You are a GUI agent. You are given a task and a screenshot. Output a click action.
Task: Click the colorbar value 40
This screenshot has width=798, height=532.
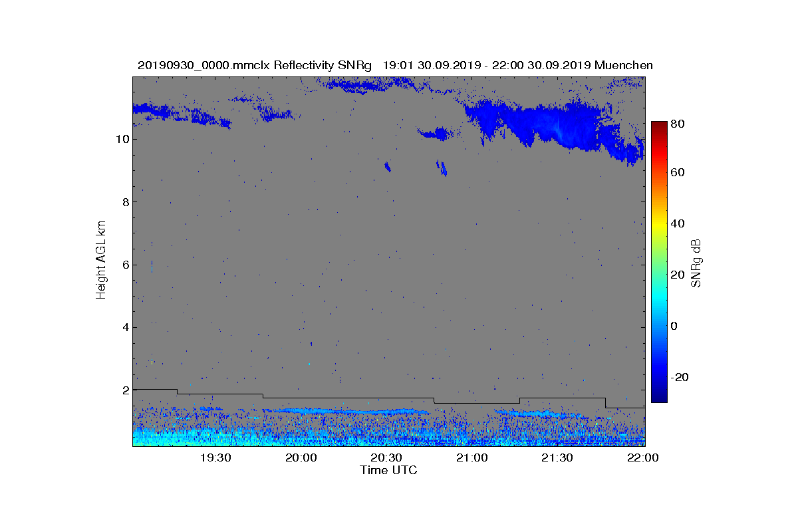[678, 224]
